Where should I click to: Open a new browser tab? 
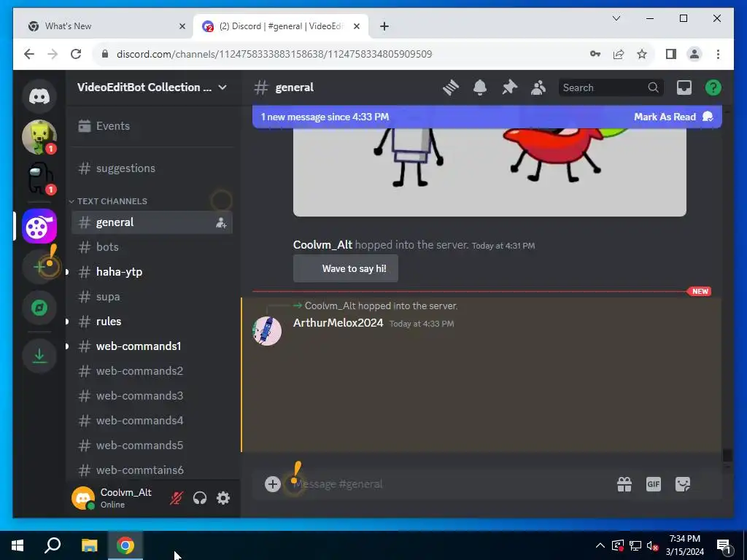coord(384,26)
